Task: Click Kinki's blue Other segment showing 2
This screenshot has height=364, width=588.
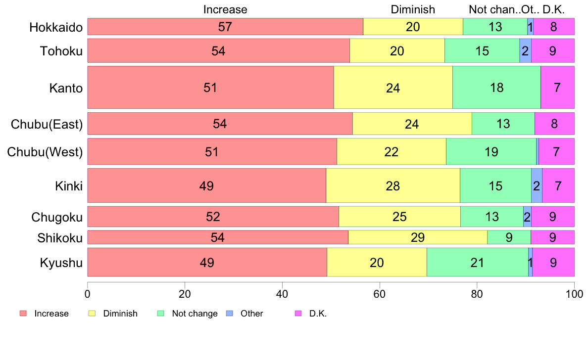Action: pos(537,185)
